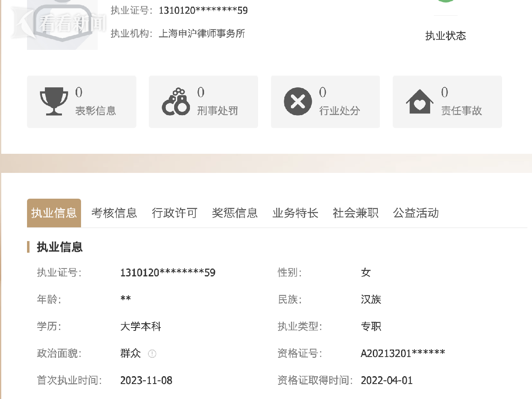
Task: Click the handcuffs icon for 刑事处罚
Action: (x=176, y=101)
